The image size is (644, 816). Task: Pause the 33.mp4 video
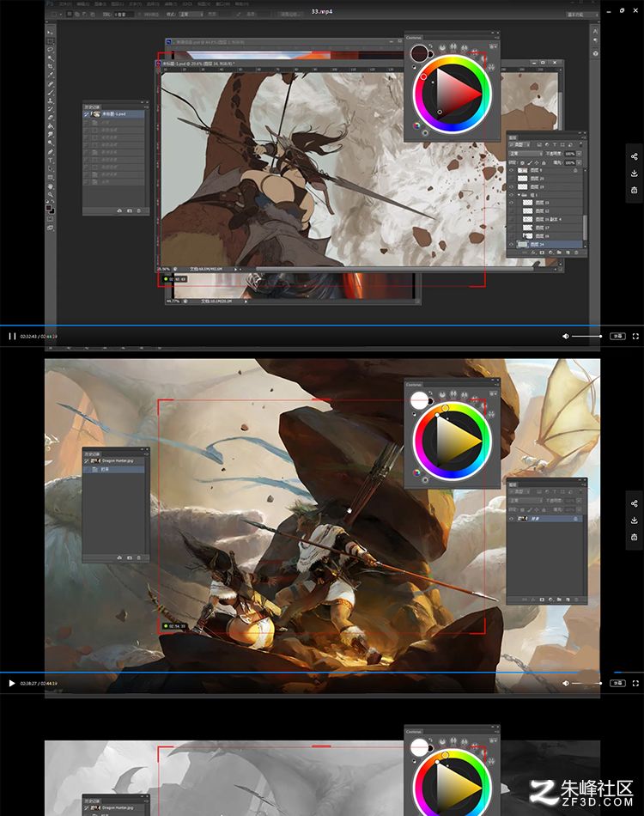12,336
